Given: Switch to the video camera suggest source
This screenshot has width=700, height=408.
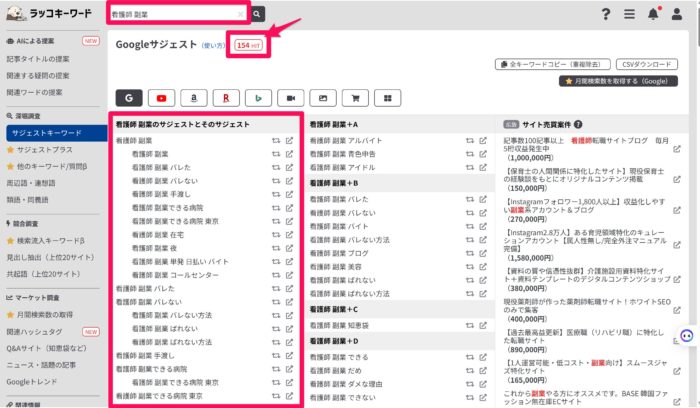Looking at the screenshot, I should (291, 98).
